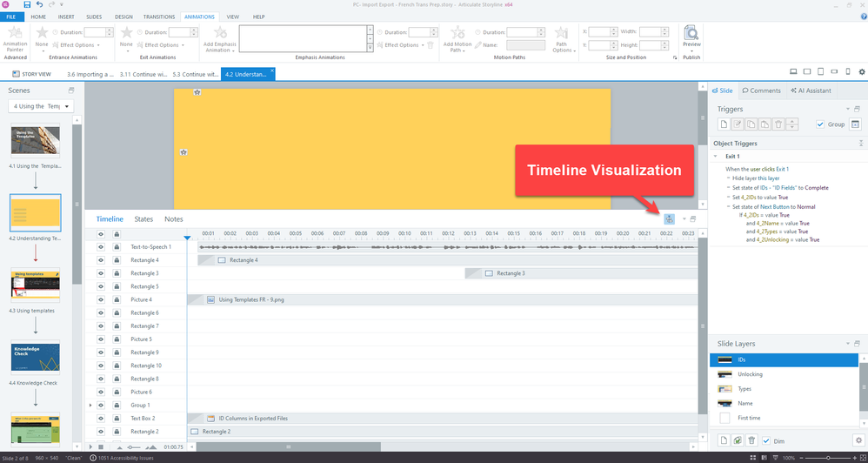This screenshot has height=463, width=868.
Task: Click the Add Motion Path star icon
Action: point(457,33)
